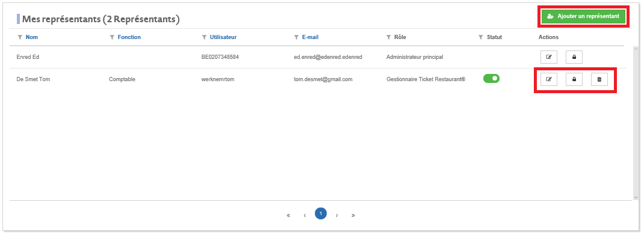Delete De Smet Tom with trash icon
This screenshot has width=644, height=235.
[x=599, y=79]
